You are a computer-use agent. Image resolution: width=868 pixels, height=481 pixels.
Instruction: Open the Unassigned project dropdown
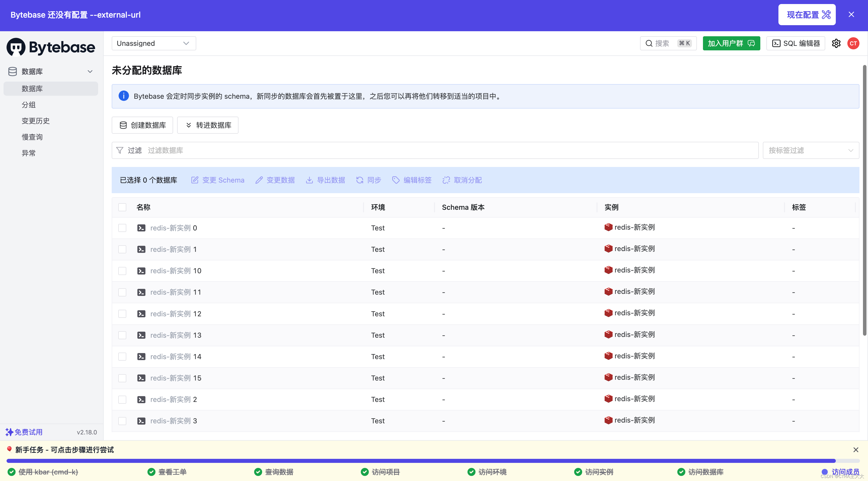coord(154,43)
